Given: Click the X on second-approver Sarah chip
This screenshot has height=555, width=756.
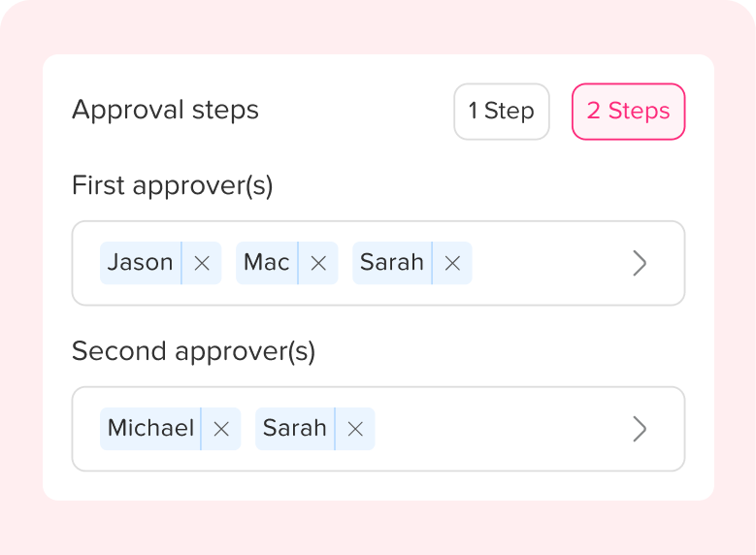Looking at the screenshot, I should [355, 429].
